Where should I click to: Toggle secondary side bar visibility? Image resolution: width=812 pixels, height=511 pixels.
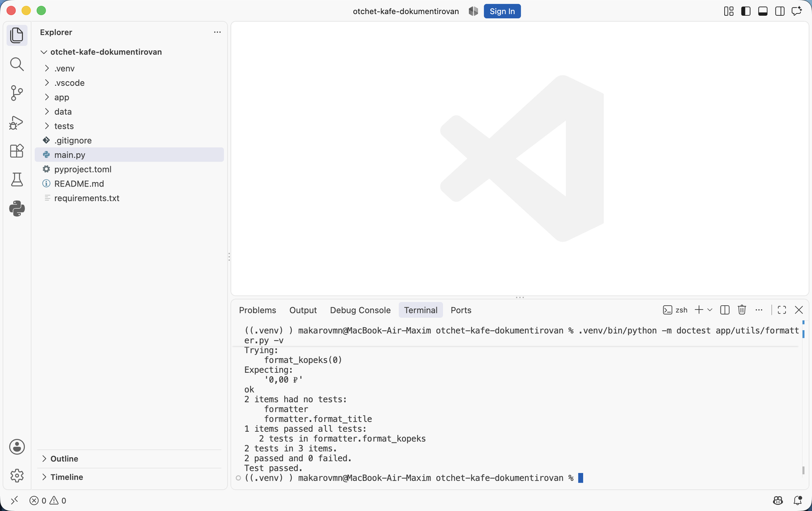[x=780, y=11]
